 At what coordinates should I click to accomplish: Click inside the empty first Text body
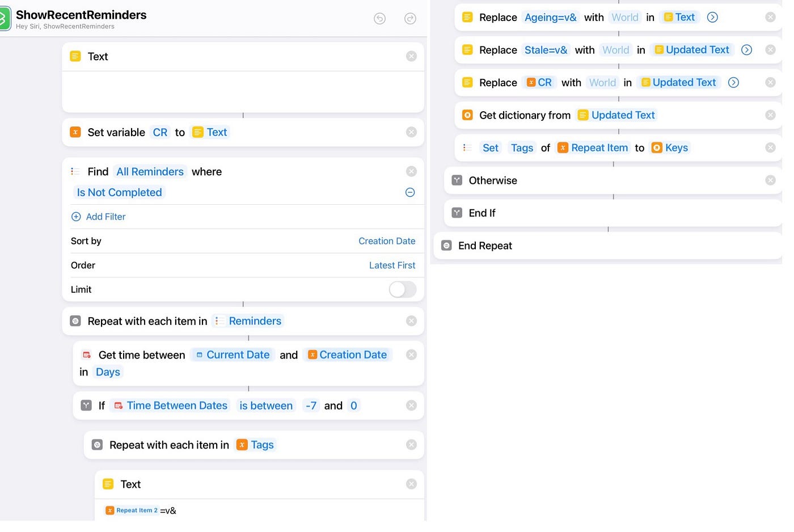click(x=243, y=91)
